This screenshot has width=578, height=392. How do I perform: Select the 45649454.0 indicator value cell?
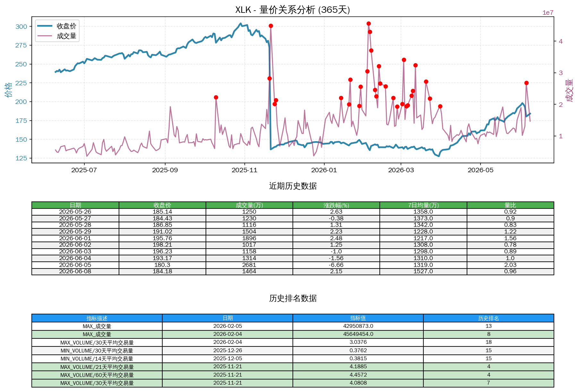(358, 334)
